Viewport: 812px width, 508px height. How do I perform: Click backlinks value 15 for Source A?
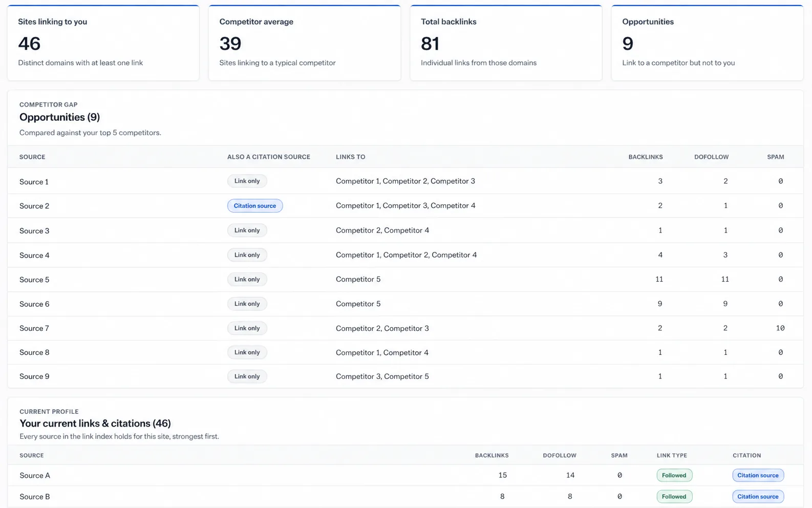(x=502, y=475)
